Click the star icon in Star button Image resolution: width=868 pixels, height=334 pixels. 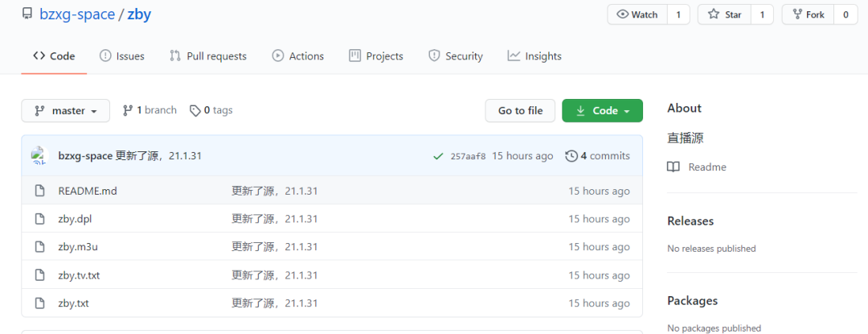click(714, 15)
